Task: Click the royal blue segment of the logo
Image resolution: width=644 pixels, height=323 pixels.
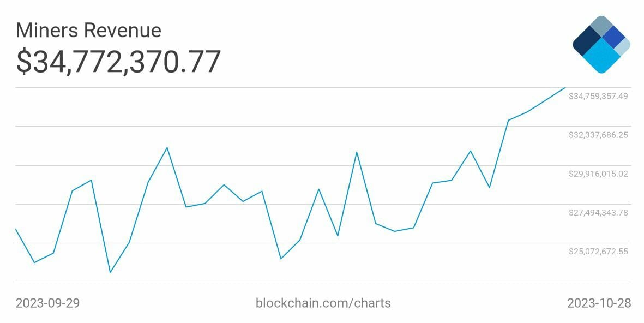Action: [x=613, y=37]
